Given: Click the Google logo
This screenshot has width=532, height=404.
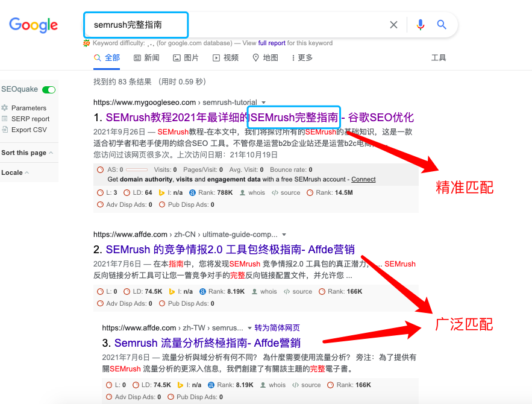Looking at the screenshot, I should click(x=33, y=25).
